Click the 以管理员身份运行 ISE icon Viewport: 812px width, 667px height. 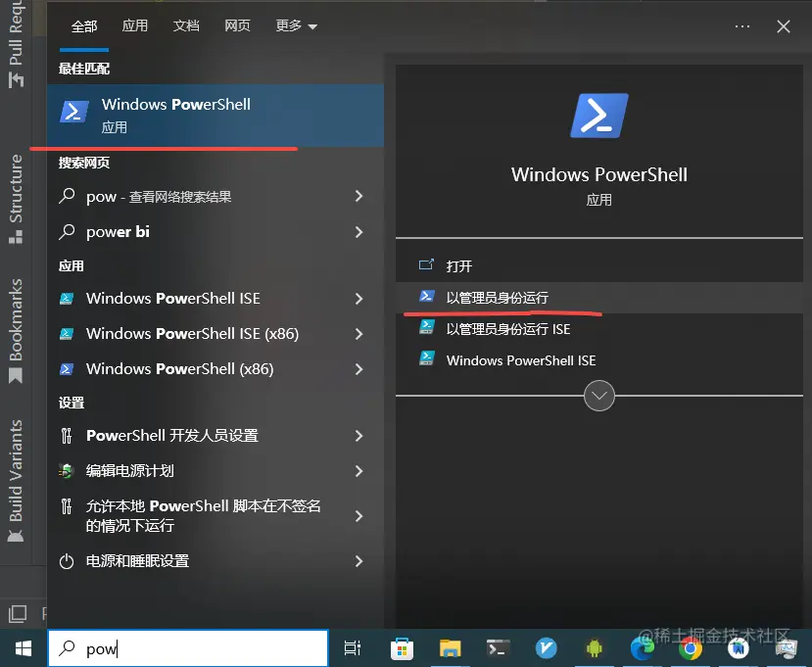[427, 327]
